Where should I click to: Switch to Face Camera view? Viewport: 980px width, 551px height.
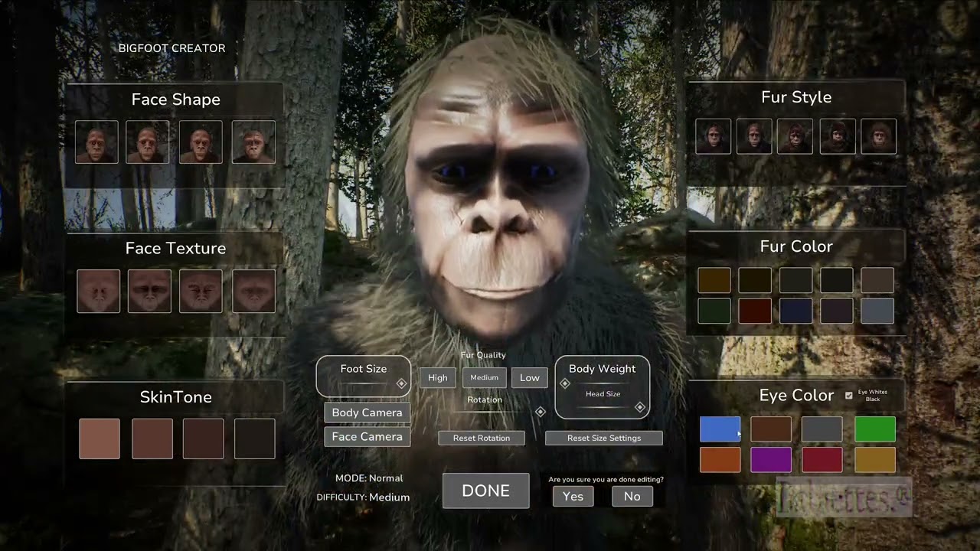tap(367, 436)
